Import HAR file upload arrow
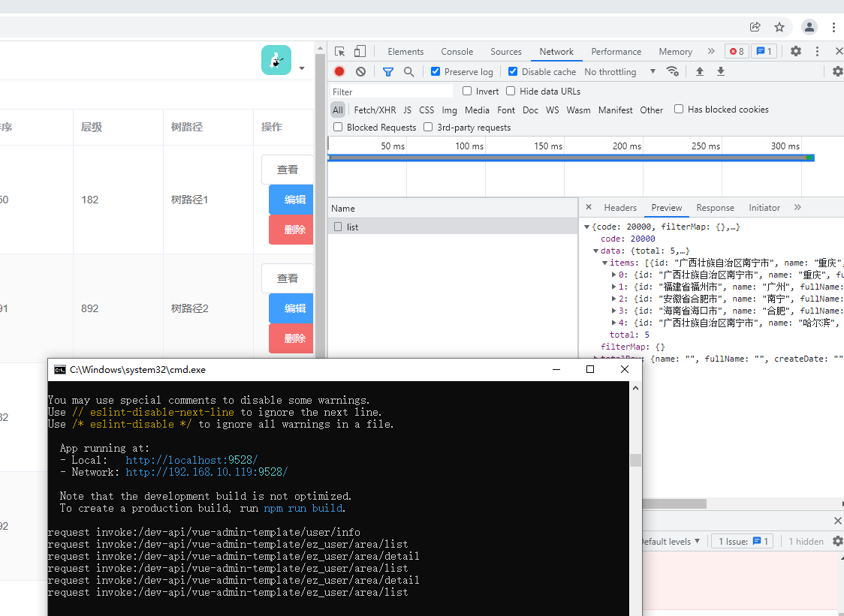The image size is (844, 616). [x=700, y=71]
